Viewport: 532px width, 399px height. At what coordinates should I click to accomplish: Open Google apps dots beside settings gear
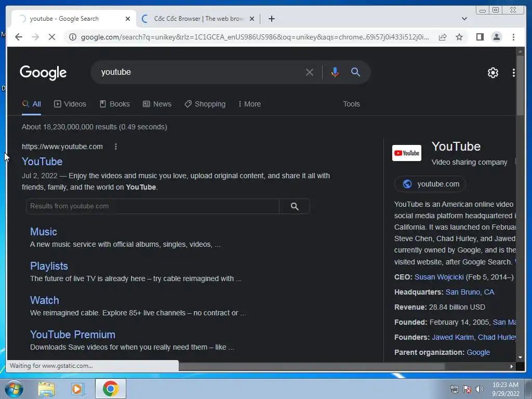pyautogui.click(x=513, y=72)
